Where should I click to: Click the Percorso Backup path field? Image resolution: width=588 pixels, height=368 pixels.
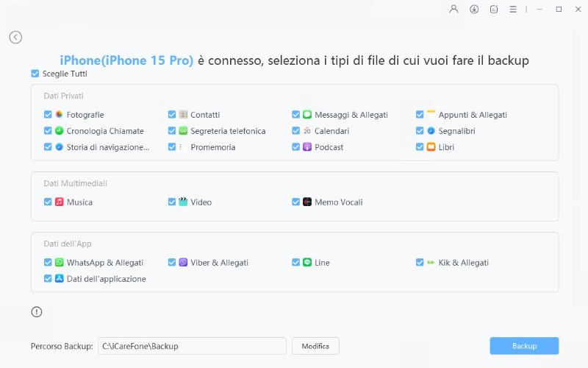(x=191, y=346)
